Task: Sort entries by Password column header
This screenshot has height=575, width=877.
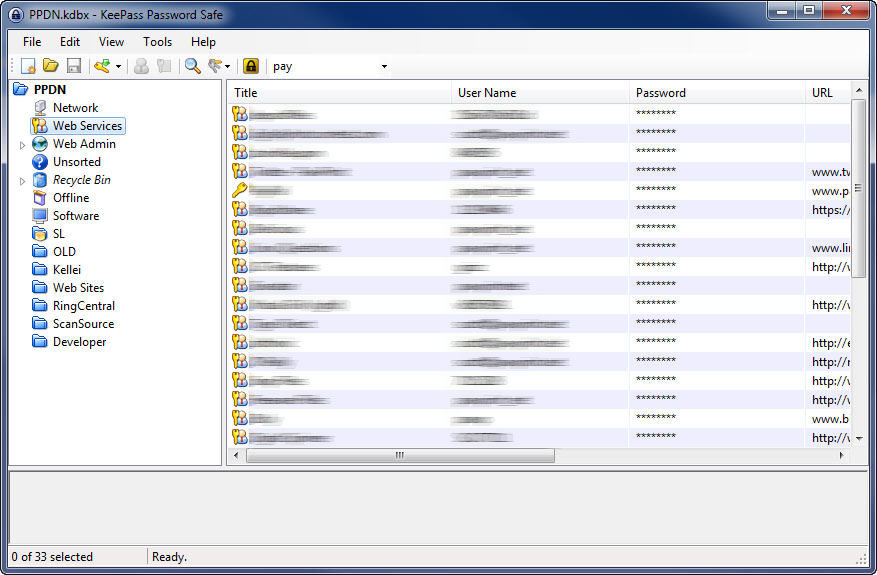Action: (x=717, y=93)
